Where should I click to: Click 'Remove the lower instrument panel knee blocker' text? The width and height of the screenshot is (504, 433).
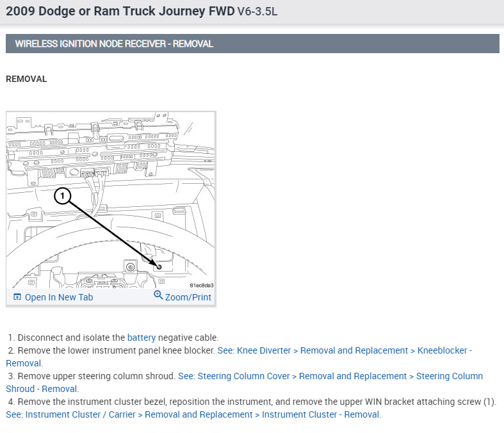(x=116, y=350)
